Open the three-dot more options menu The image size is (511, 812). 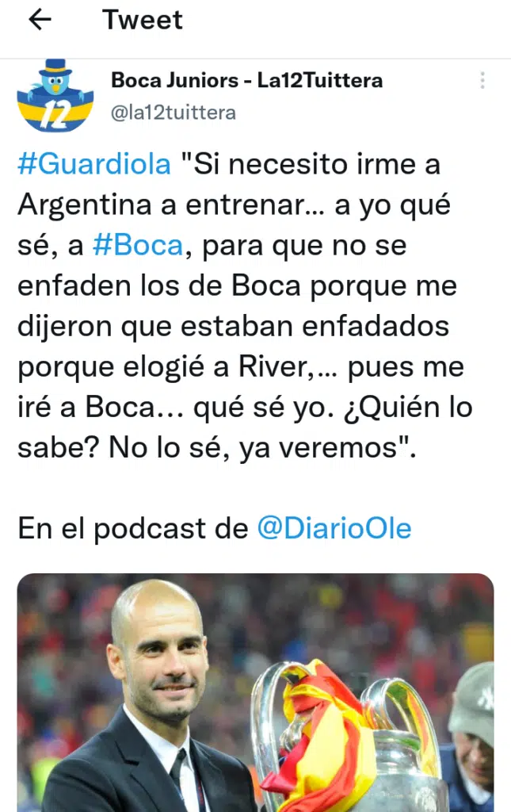point(482,80)
